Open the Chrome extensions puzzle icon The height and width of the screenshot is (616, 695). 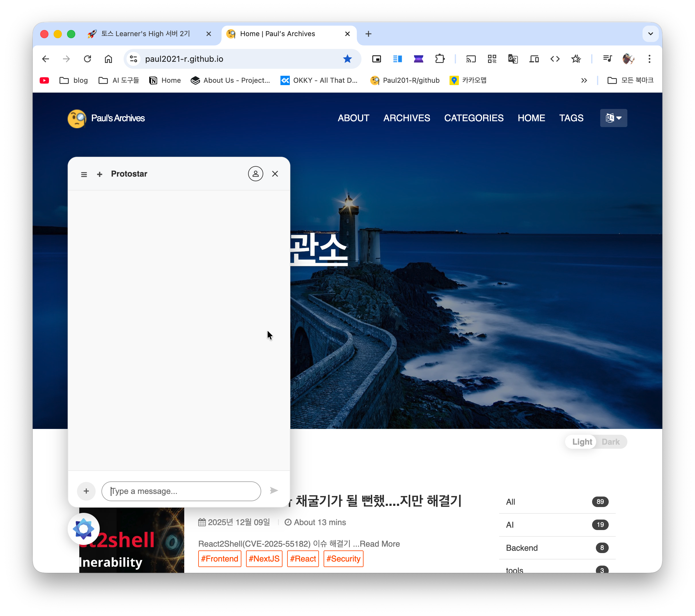[440, 59]
